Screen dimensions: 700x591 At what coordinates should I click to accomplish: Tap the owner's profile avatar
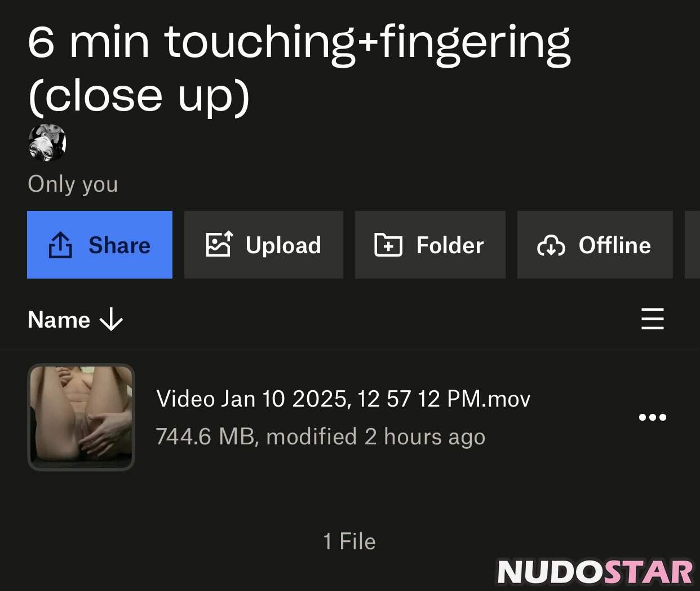point(47,143)
